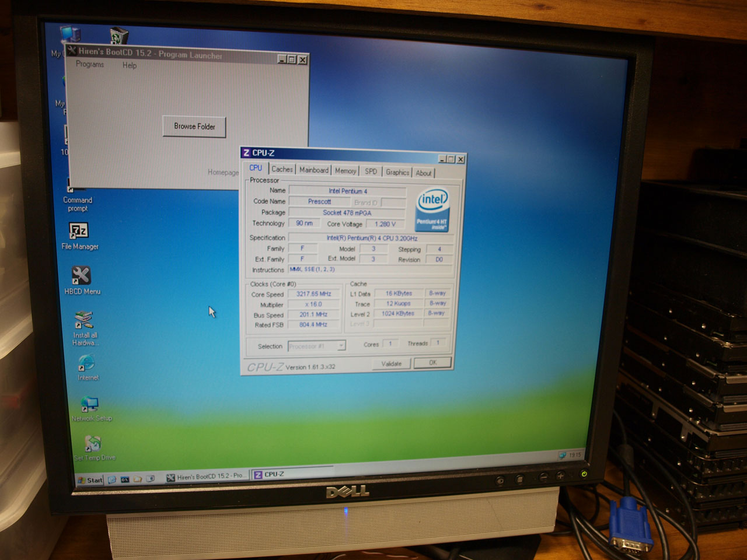Click the Cores count field
747x560 pixels.
click(391, 344)
